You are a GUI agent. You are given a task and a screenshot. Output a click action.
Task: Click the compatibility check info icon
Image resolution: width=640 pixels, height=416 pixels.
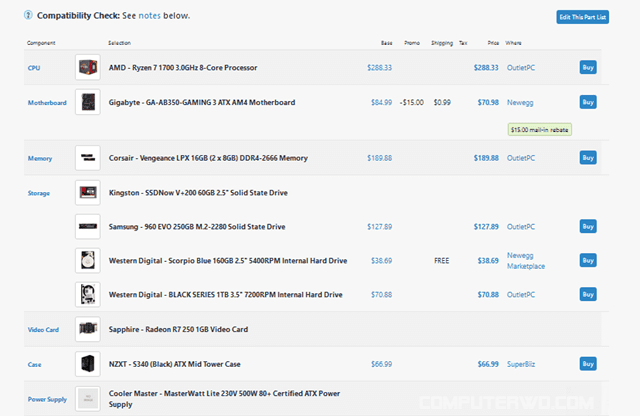click(28, 15)
